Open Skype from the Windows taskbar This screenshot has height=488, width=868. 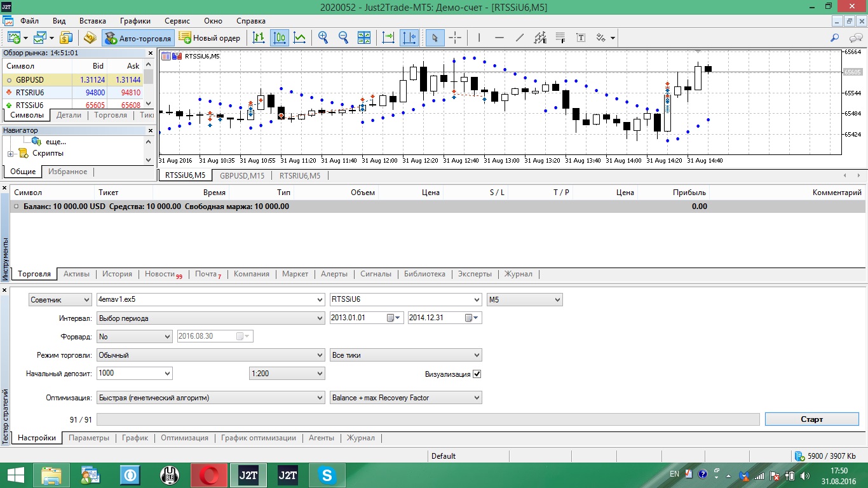point(327,475)
